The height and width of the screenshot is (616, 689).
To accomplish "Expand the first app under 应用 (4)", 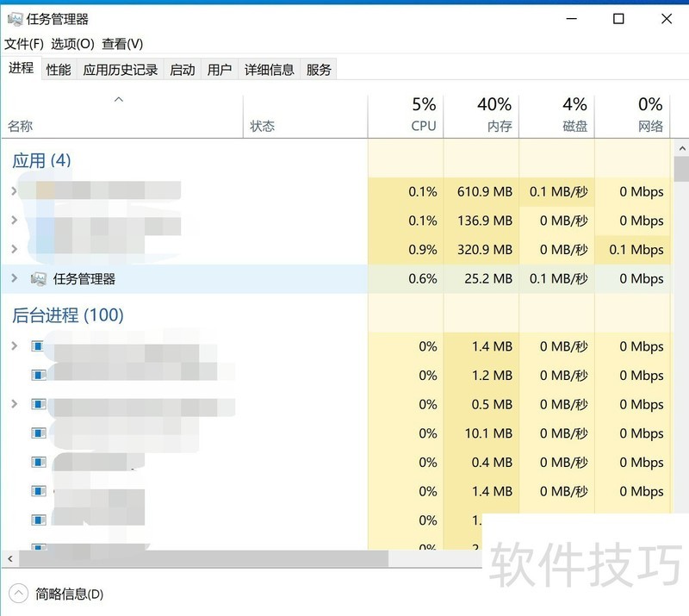I will [x=14, y=191].
